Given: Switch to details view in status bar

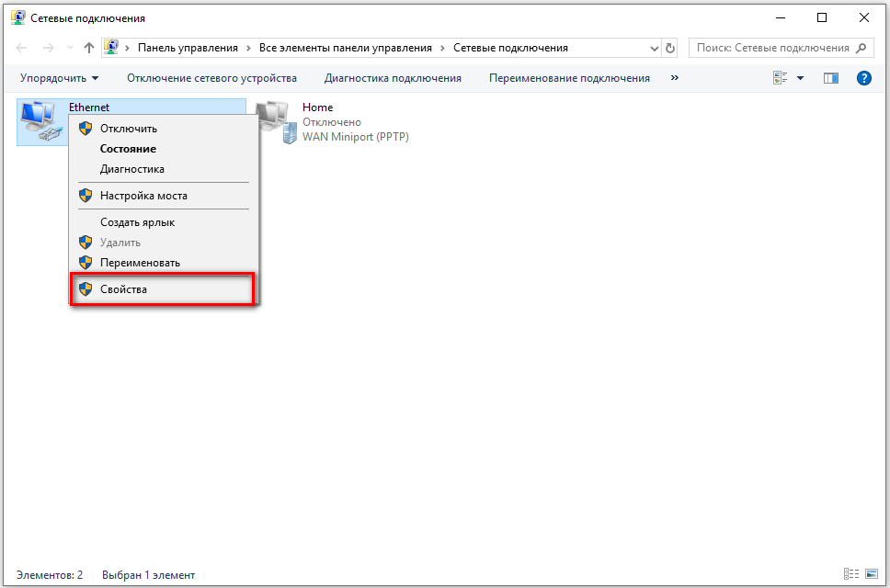Looking at the screenshot, I should pyautogui.click(x=850, y=574).
